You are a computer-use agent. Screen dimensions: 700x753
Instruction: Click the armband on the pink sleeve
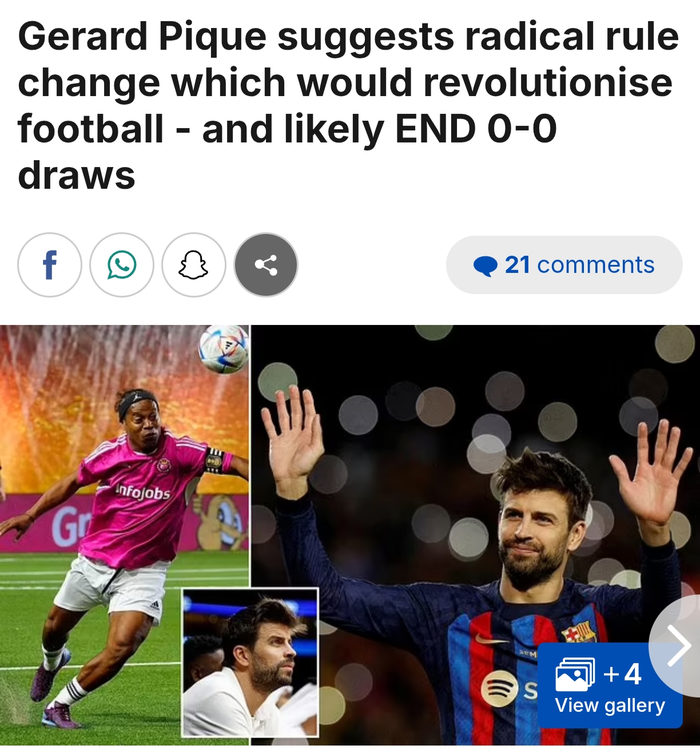pos(214,460)
